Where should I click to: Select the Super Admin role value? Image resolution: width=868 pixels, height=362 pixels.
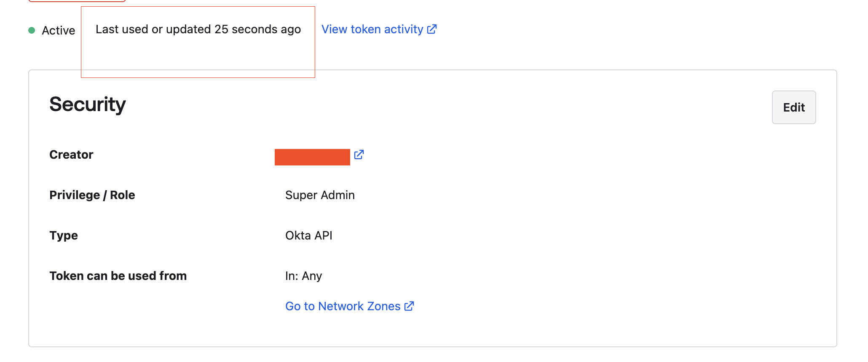(x=320, y=195)
